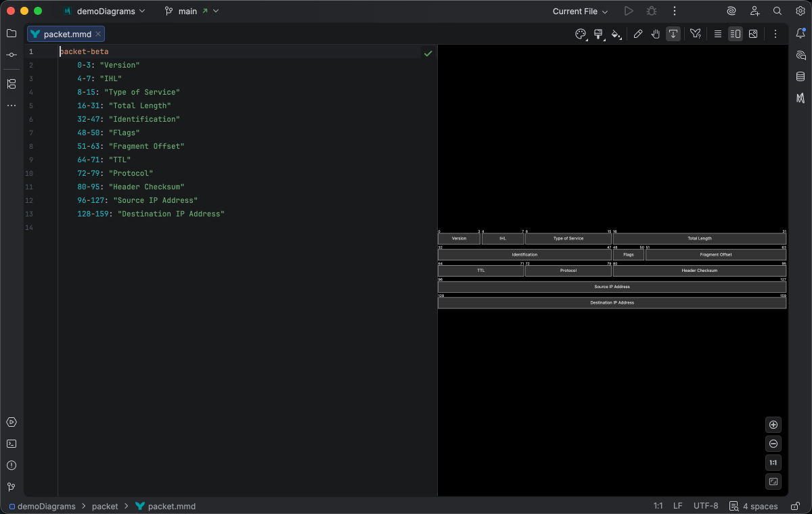Open the AI Assistant spiral icon in right sidebar
Viewport: 812px width, 514px height.
[800, 55]
